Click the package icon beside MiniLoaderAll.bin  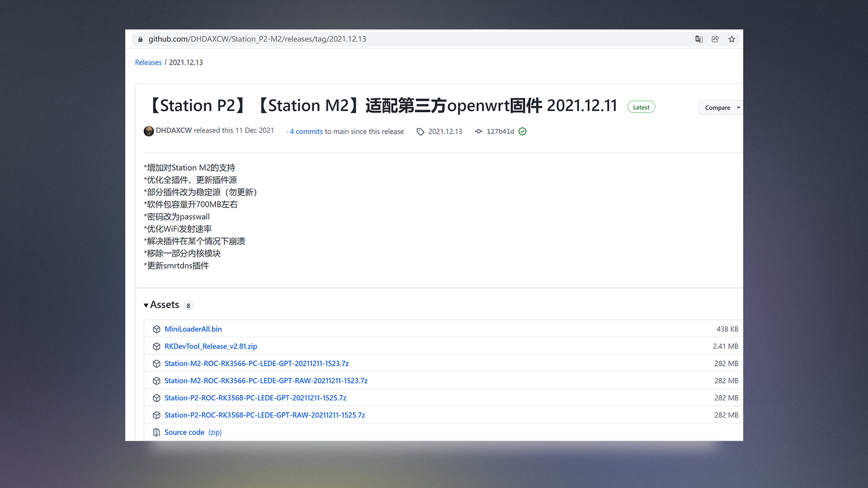(x=156, y=329)
